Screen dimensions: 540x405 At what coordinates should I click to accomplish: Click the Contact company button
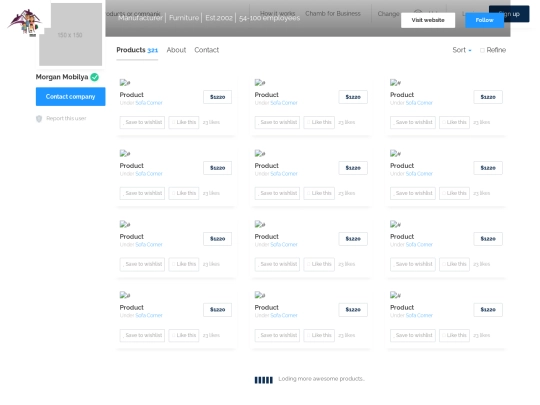pos(71,96)
